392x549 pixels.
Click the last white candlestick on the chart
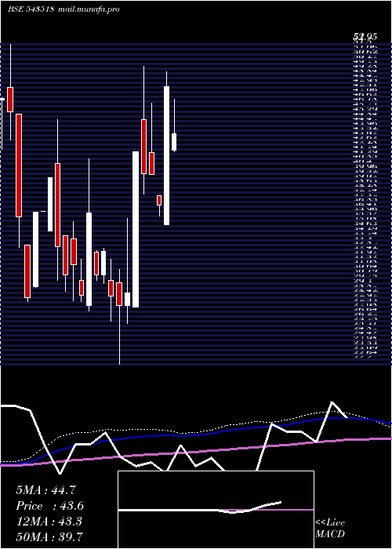[174, 142]
